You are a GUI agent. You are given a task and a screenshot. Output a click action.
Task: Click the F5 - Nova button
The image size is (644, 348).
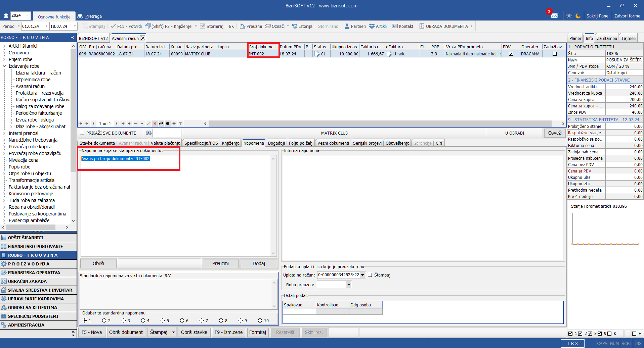pyautogui.click(x=91, y=332)
